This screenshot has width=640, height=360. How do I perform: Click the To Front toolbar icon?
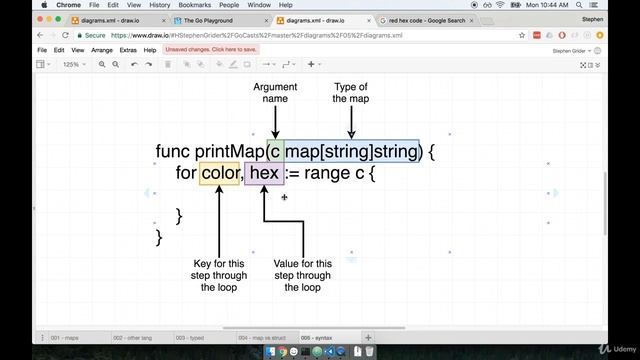[187, 64]
